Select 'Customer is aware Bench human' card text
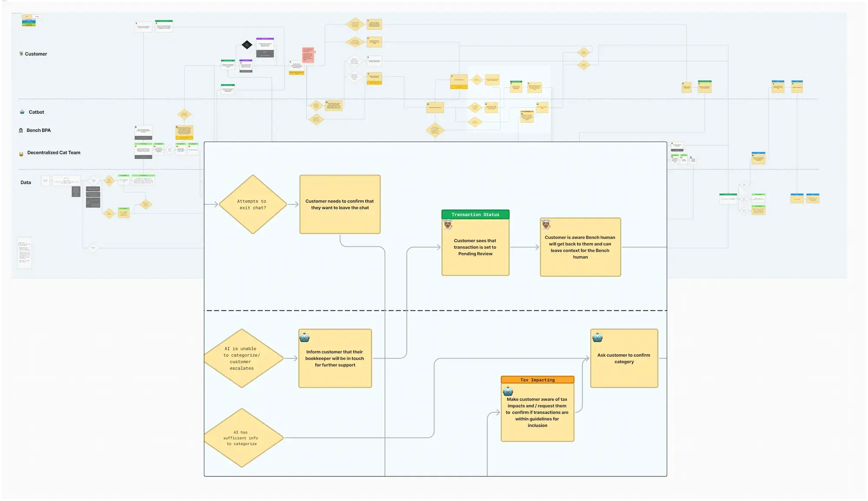Viewport: 868px width, 501px height. [580, 247]
